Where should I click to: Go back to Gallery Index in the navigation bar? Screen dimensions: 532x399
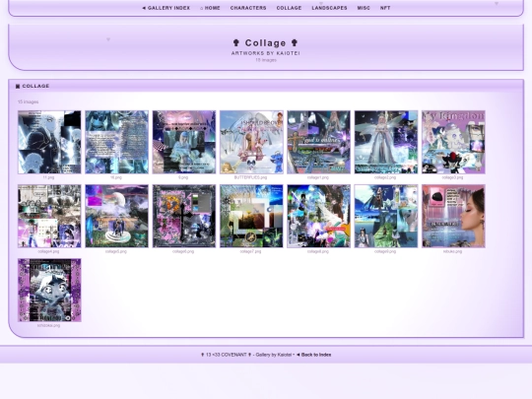(166, 8)
